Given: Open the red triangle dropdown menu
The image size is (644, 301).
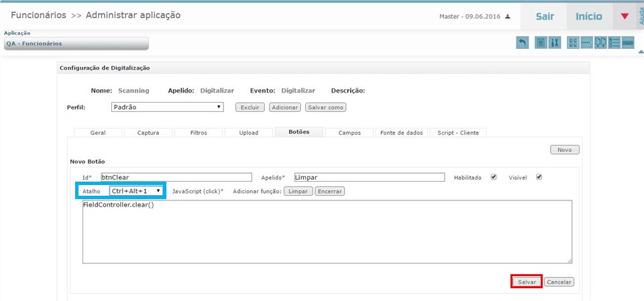Looking at the screenshot, I should [625, 17].
